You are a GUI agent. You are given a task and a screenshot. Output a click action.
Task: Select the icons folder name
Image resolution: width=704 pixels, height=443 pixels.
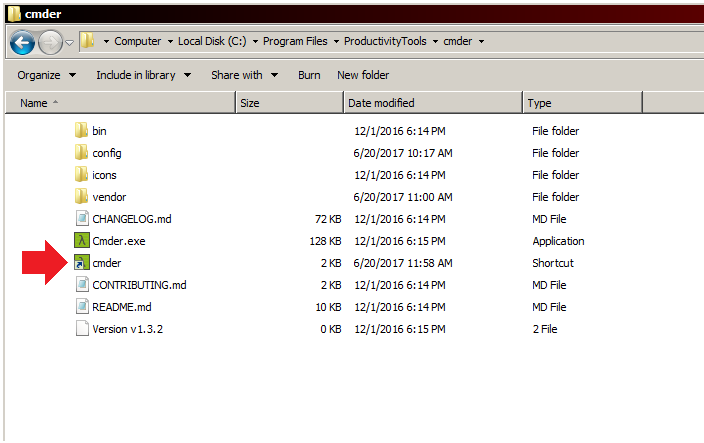pos(104,175)
